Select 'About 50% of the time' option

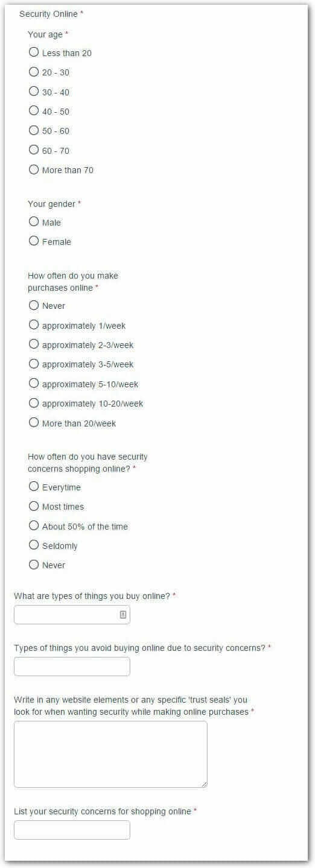[34, 526]
